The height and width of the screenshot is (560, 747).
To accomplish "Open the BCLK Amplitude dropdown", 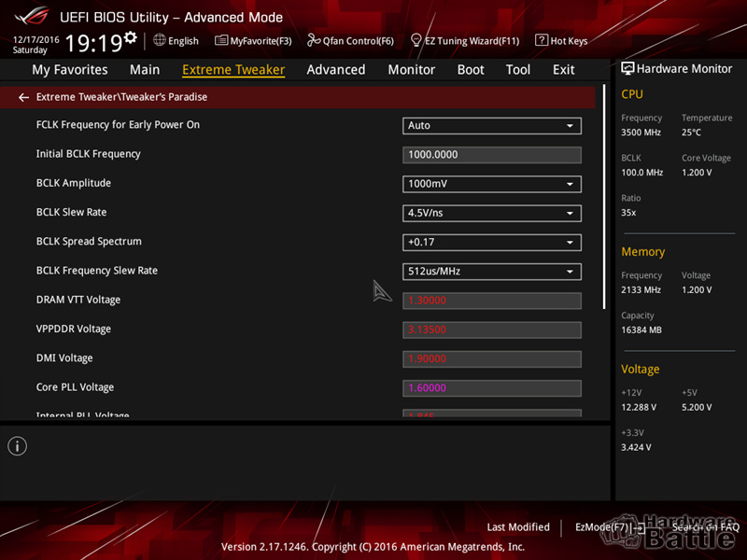I will (x=492, y=184).
